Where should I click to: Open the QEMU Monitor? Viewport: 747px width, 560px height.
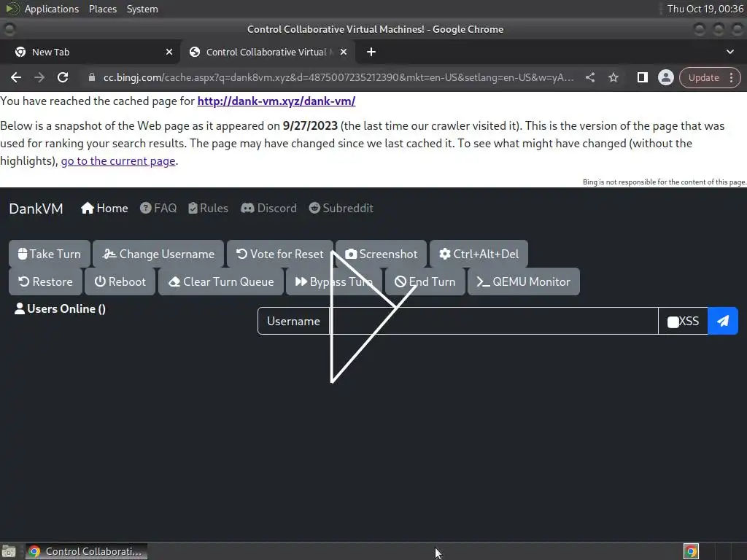[524, 281]
